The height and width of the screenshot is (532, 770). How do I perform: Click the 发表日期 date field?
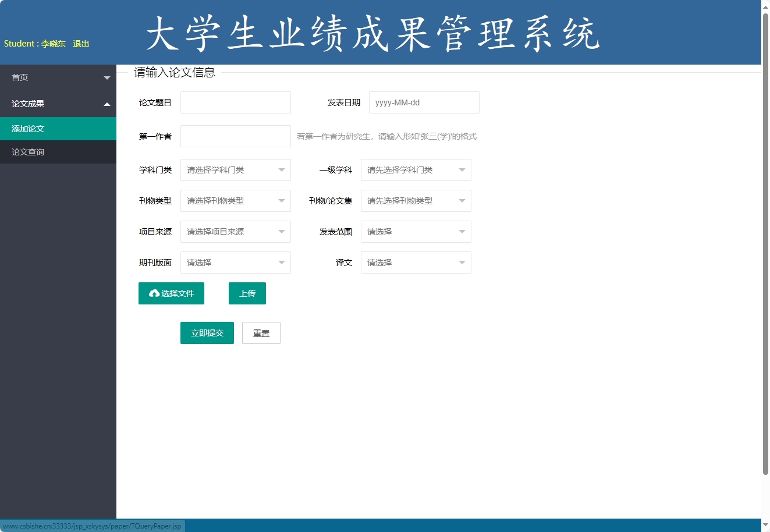(x=424, y=102)
